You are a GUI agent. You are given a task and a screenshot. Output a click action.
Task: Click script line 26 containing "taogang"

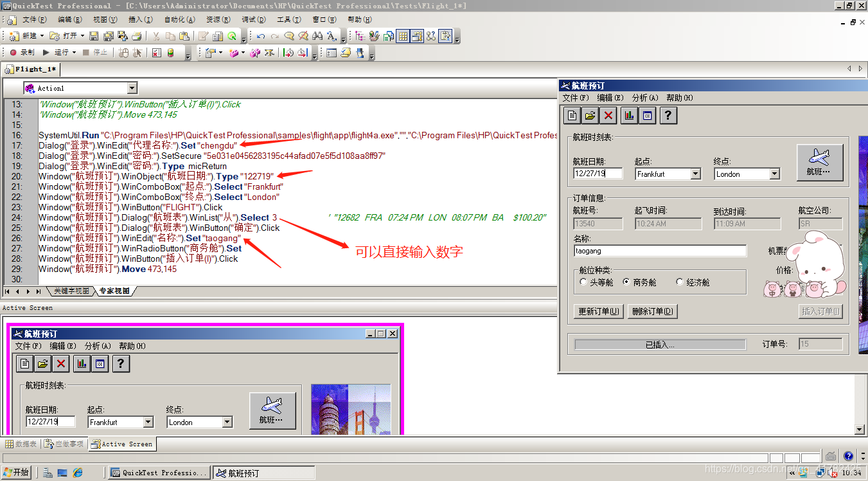tap(140, 238)
